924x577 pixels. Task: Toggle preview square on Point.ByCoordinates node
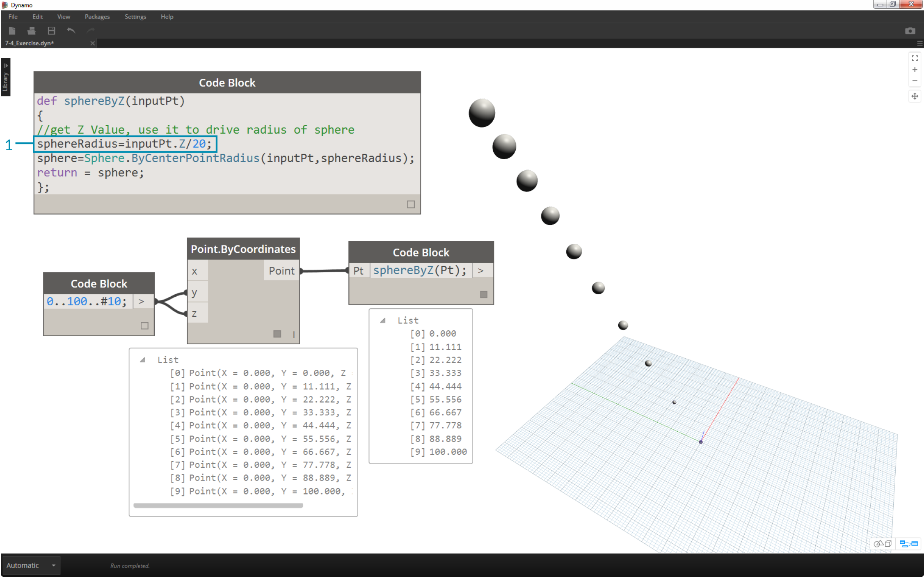[277, 334]
